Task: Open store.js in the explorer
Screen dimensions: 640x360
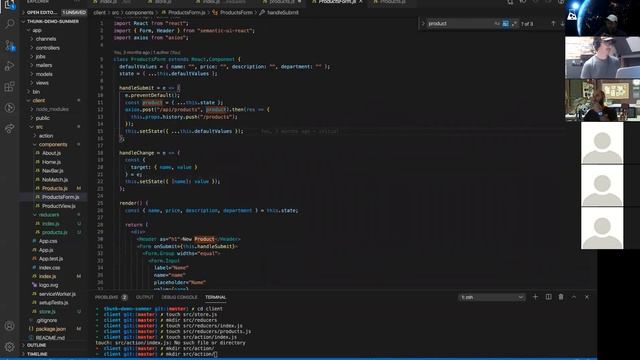Action: click(47, 311)
